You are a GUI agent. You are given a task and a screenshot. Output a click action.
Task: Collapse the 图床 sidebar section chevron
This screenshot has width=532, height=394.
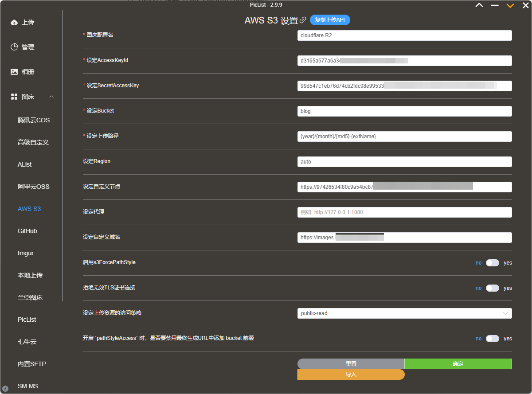51,97
